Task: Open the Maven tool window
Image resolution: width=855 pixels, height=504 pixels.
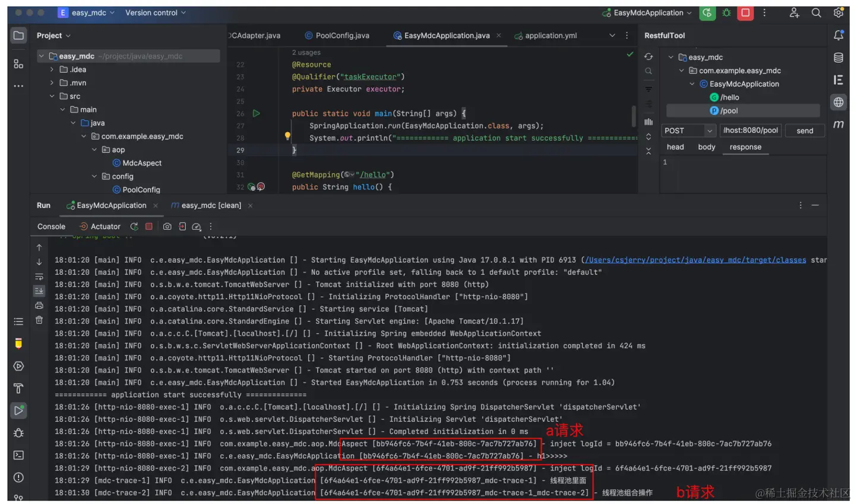Action: point(838,124)
